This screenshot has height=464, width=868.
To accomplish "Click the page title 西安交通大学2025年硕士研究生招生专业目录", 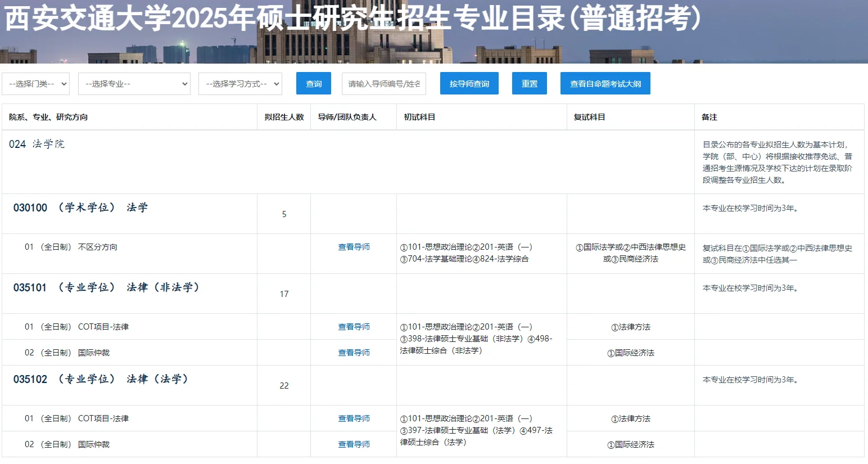I will coord(354,18).
